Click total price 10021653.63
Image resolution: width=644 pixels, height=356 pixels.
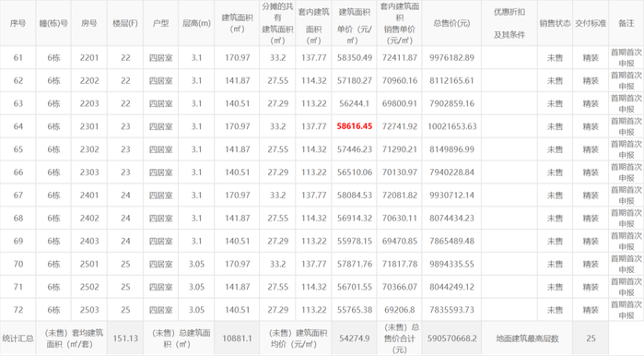click(452, 126)
